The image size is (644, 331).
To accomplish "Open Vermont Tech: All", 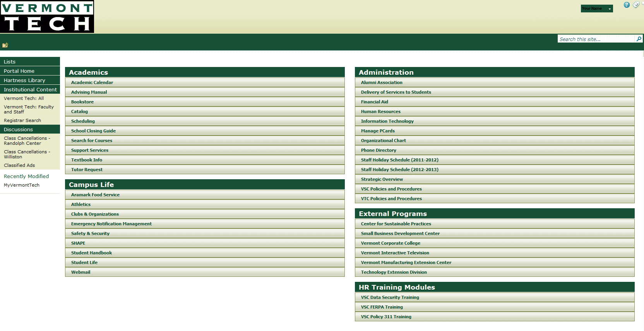I will tap(24, 98).
